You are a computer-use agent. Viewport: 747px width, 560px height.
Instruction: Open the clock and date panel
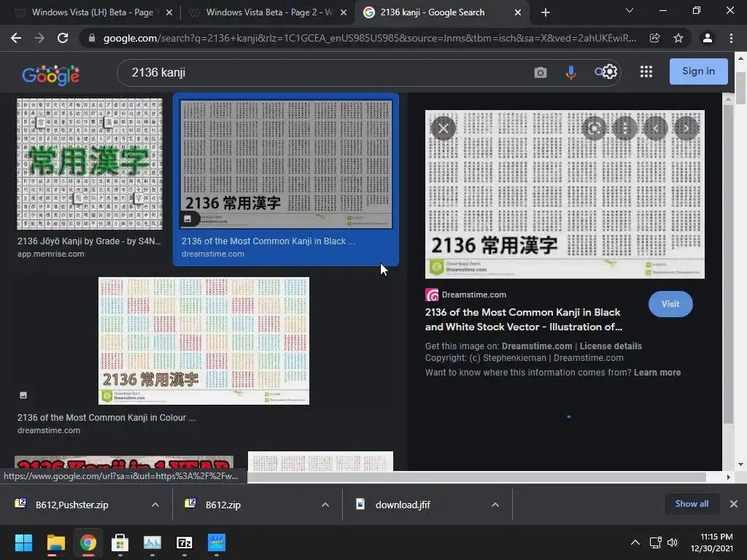[712, 542]
